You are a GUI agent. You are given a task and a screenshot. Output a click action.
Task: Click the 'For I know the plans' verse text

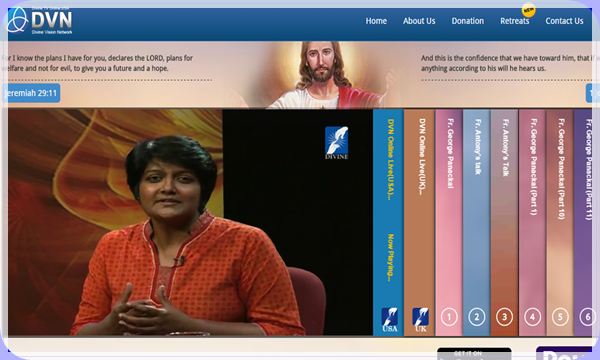pos(98,63)
